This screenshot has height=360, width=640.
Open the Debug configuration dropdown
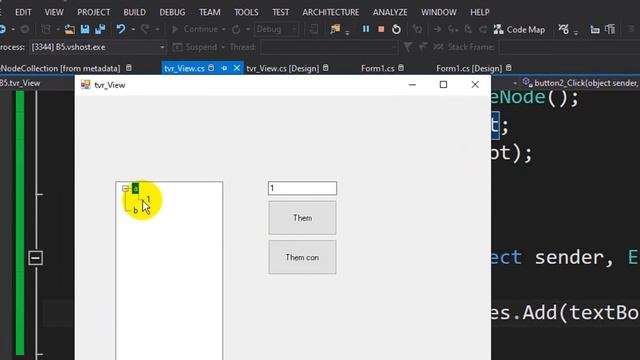(x=276, y=29)
